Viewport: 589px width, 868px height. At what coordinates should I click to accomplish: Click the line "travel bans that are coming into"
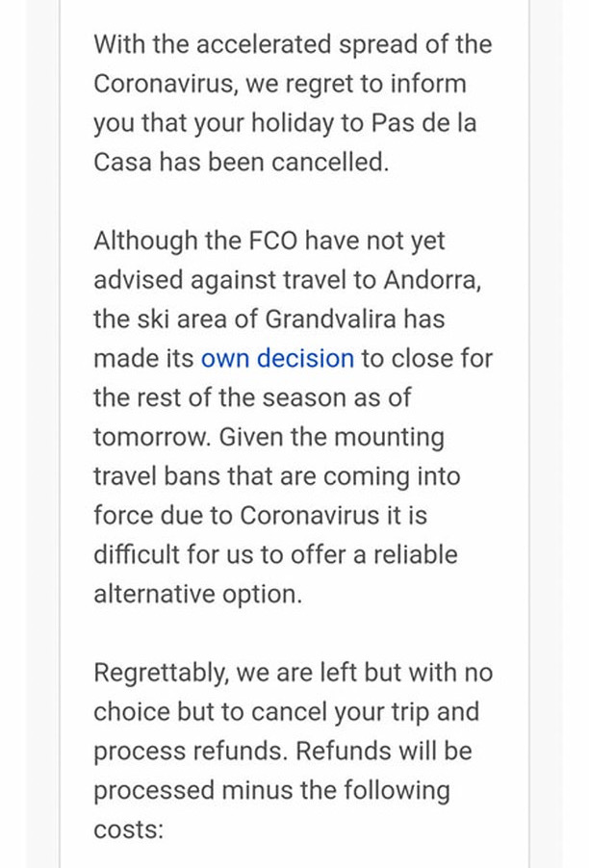click(277, 476)
